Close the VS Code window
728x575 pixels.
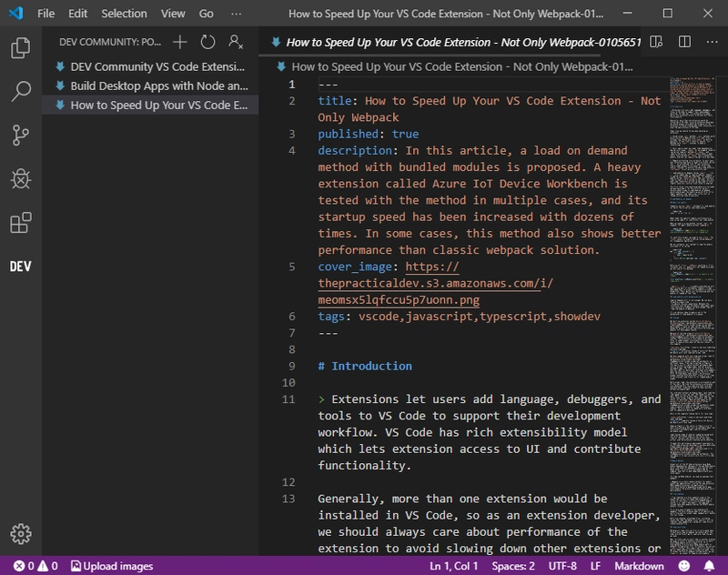[x=708, y=13]
